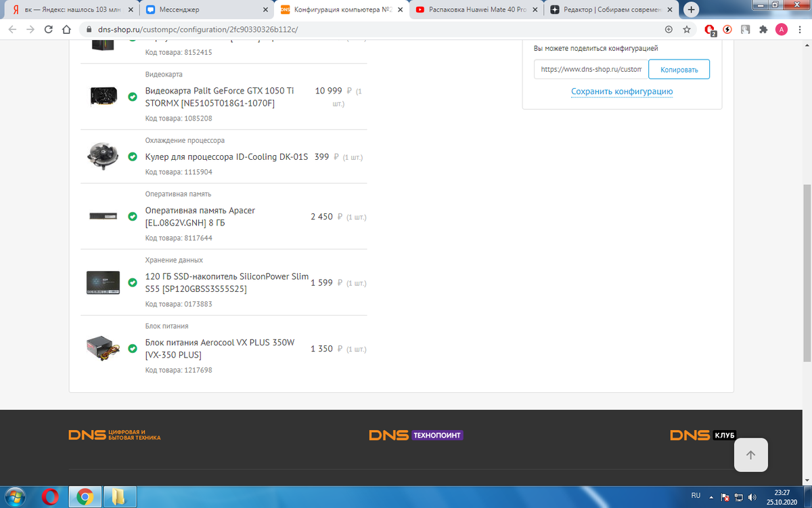Open the red adblock extension icon
The height and width of the screenshot is (508, 812).
pos(710,30)
